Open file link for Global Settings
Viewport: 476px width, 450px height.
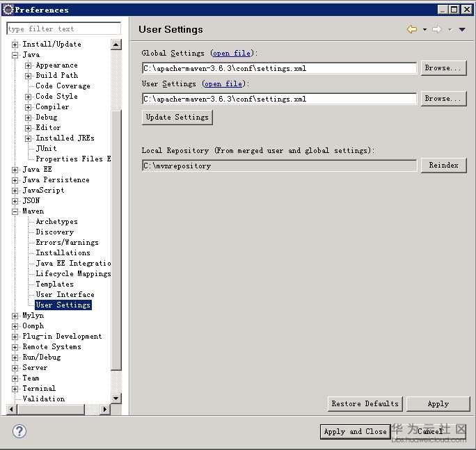pos(232,54)
